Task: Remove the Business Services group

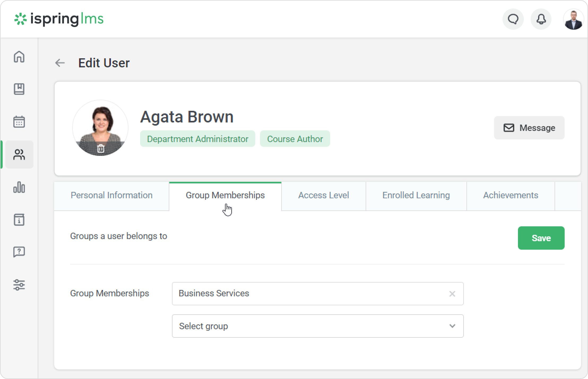Action: pos(452,294)
